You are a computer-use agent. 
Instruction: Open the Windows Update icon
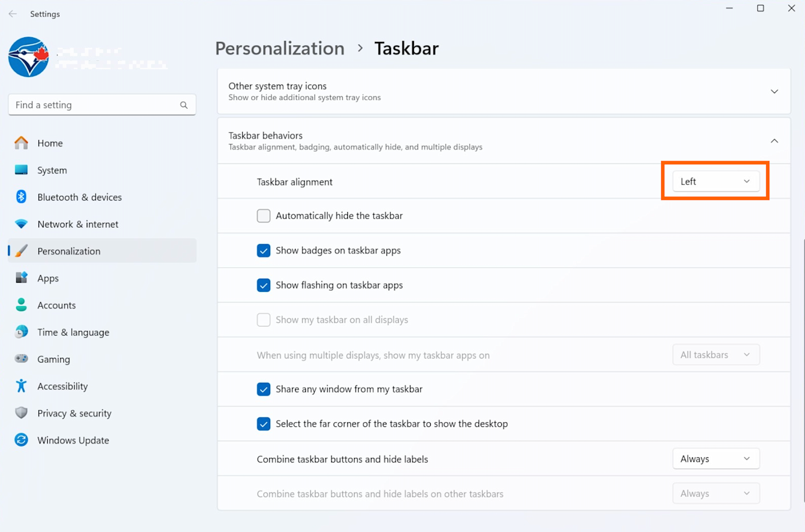click(21, 440)
